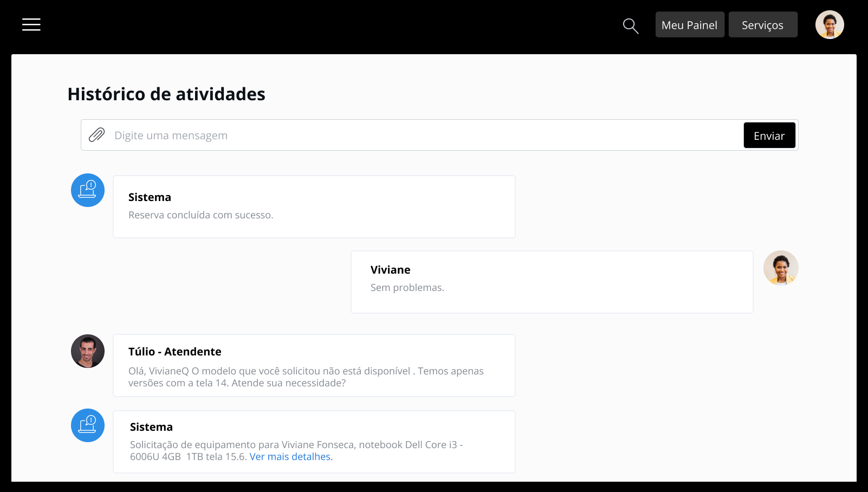This screenshot has width=868, height=492.
Task: Click the paperclip attachment icon
Action: tap(97, 135)
